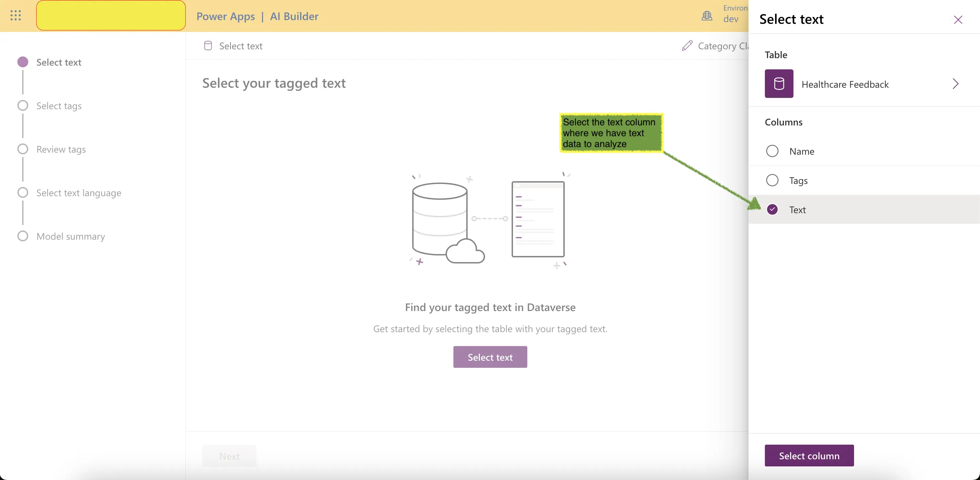Select the Text radio button in Columns
This screenshot has width=980, height=480.
tap(772, 209)
